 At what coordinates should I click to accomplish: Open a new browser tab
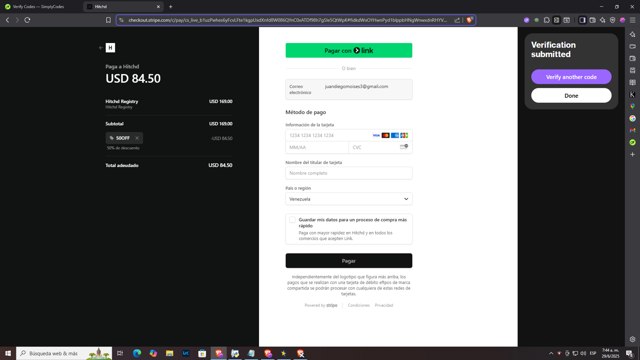171,7
